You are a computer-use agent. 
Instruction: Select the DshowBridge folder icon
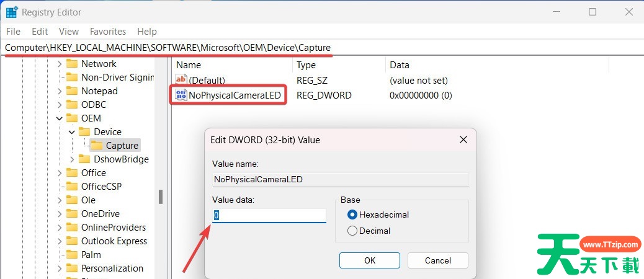point(84,159)
